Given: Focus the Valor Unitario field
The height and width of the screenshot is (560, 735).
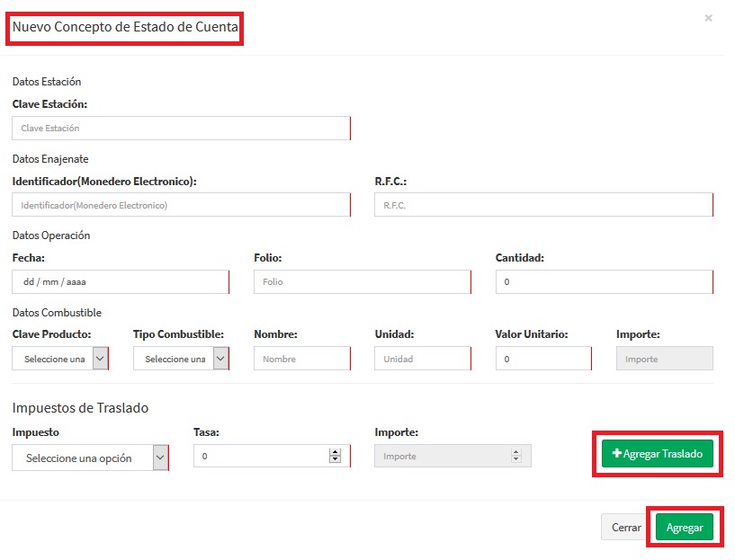Looking at the screenshot, I should 542,359.
